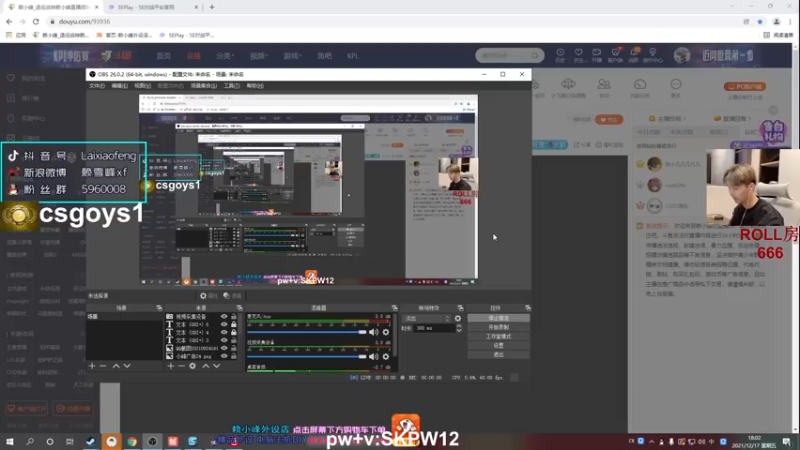This screenshot has height=450, width=800.
Task: Open 首页 link in Douyu navigation
Action: pyautogui.click(x=163, y=56)
